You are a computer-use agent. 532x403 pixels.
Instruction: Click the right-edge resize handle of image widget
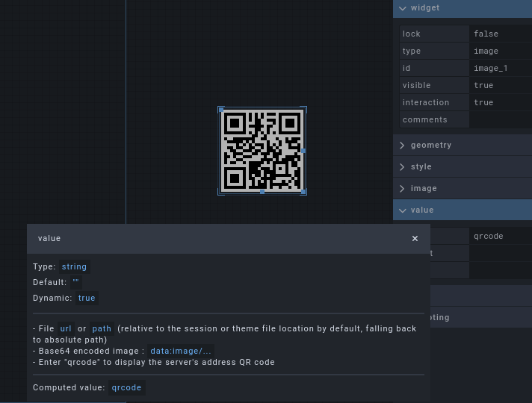(x=303, y=151)
